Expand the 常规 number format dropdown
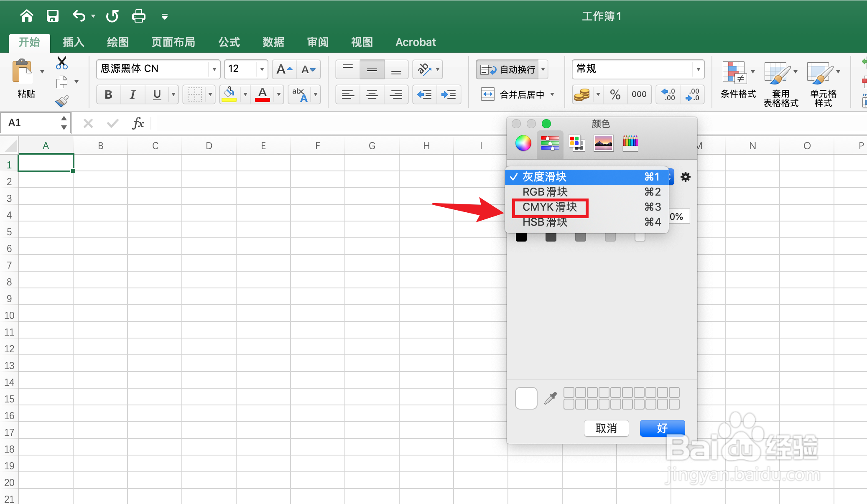 tap(698, 69)
